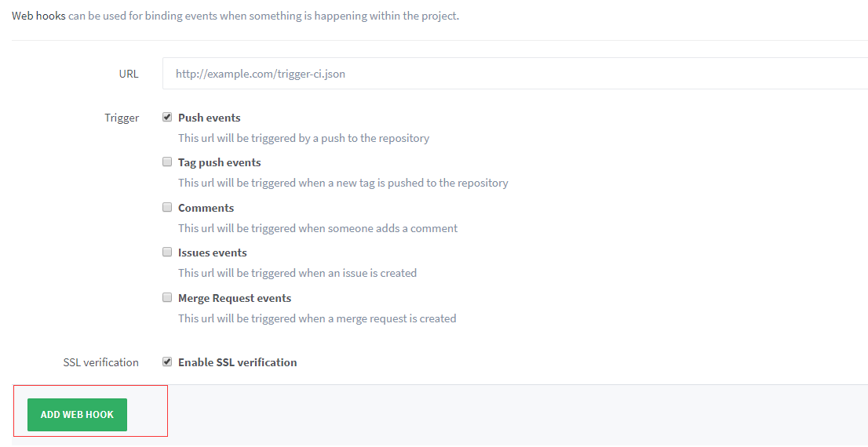The image size is (868, 447).
Task: Click the "Web hooks" heading text
Action: (38, 16)
